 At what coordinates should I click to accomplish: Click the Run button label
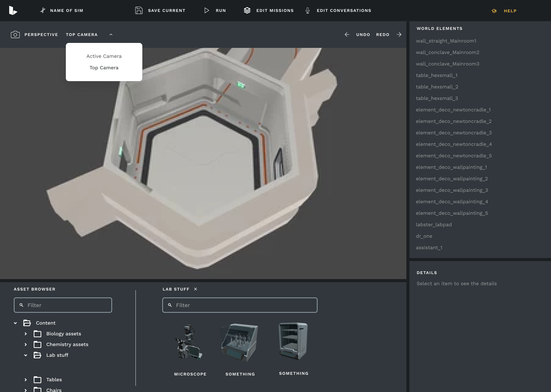point(221,10)
